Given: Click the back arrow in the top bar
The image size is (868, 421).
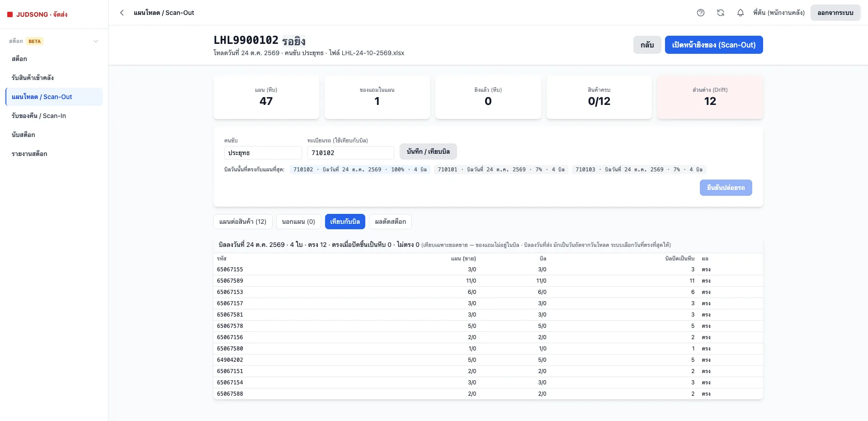Looking at the screenshot, I should 122,13.
